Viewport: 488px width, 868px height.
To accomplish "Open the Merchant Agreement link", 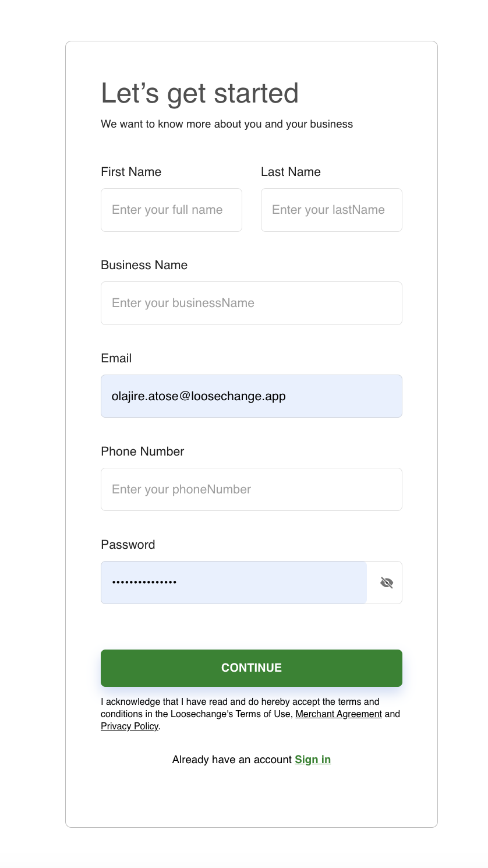I will point(338,714).
